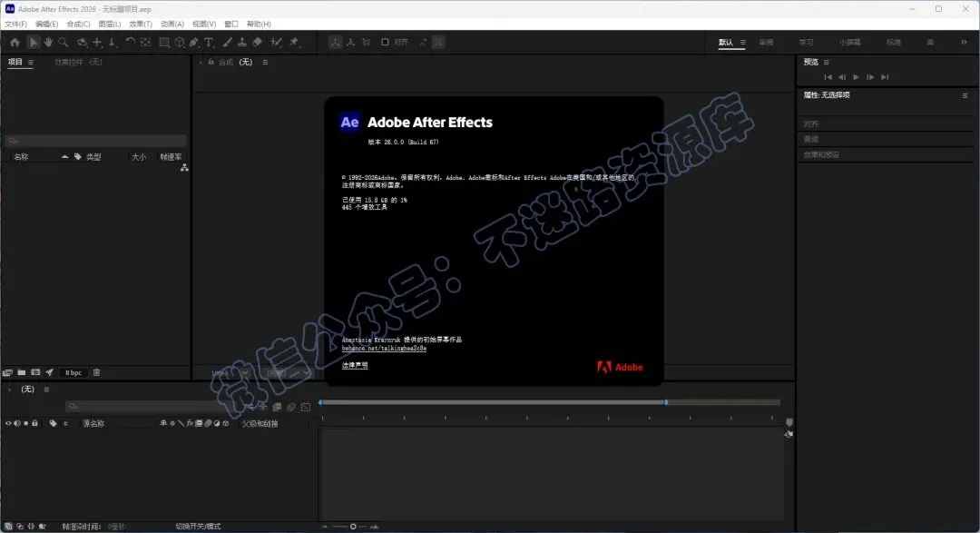Click the local axis mode icon
Viewport: 980px width, 533px height.
pos(336,42)
